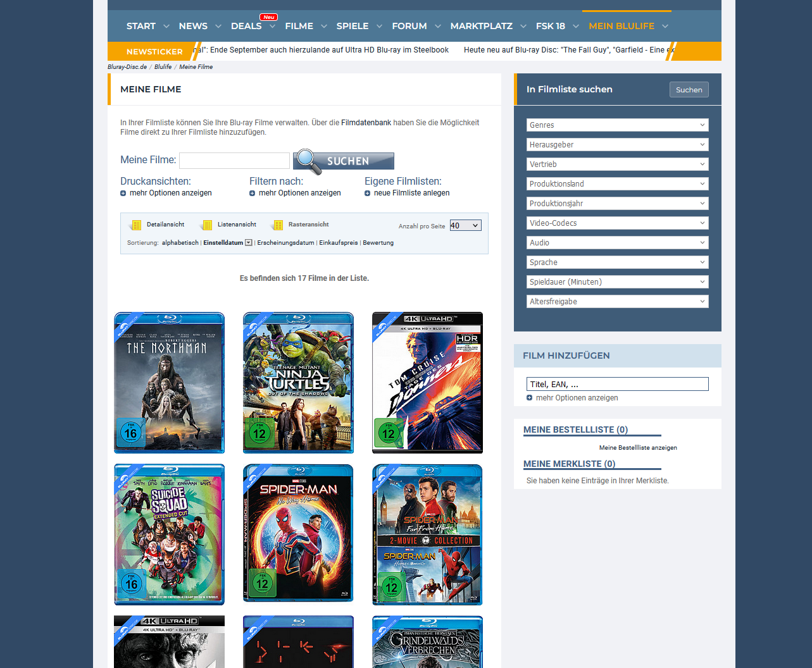The image size is (812, 668).
Task: Expand the Produktionsland dropdown
Action: 617,184
